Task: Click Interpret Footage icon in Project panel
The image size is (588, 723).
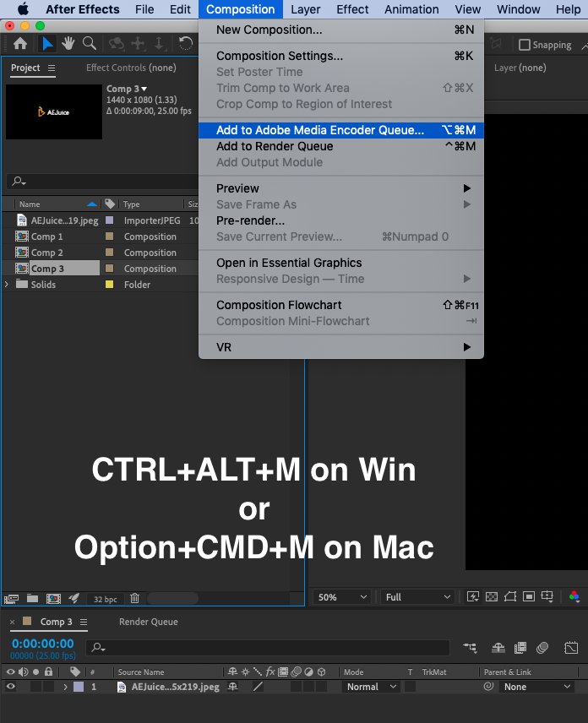Action: click(12, 599)
